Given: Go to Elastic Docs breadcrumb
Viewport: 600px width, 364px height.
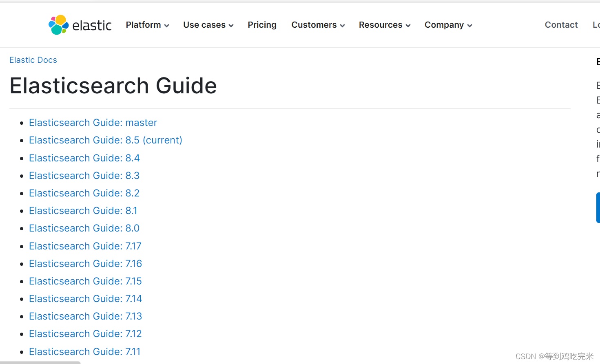Looking at the screenshot, I should [x=33, y=60].
